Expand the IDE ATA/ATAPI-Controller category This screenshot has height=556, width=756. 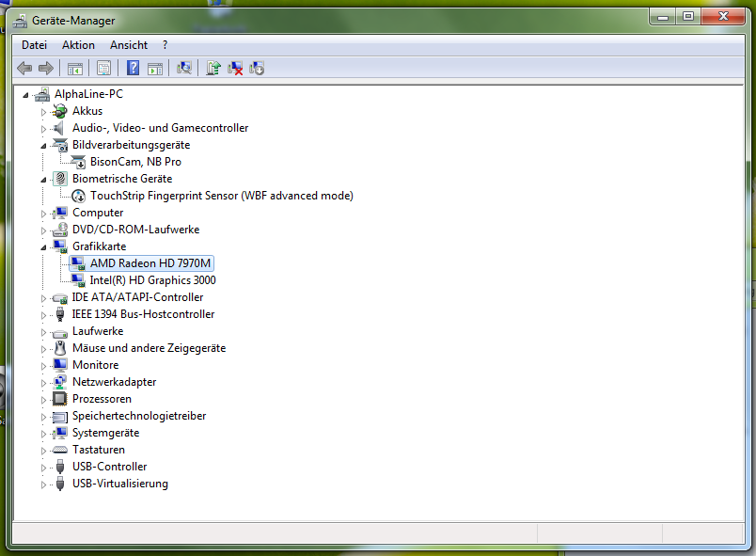tap(43, 298)
